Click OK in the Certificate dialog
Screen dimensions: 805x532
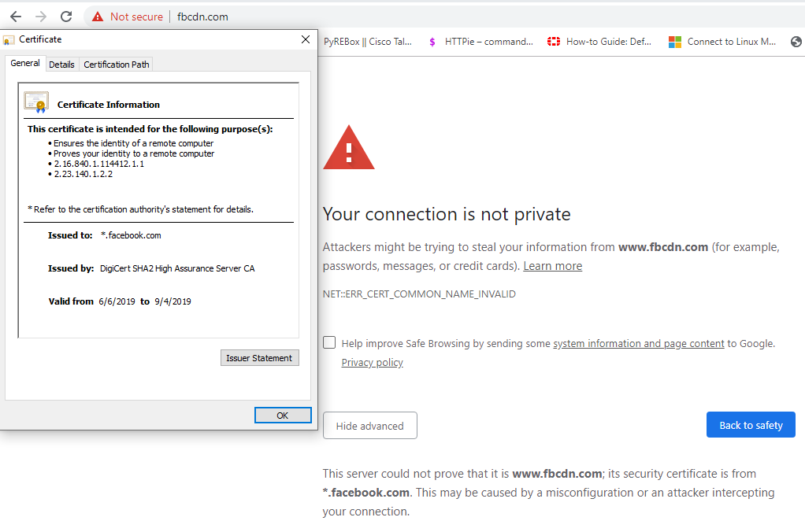(283, 416)
